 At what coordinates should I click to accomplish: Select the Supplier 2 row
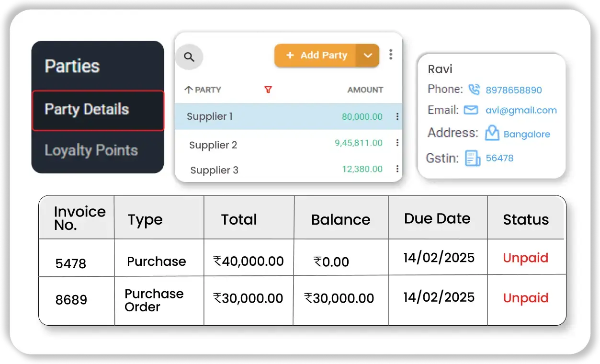point(213,145)
